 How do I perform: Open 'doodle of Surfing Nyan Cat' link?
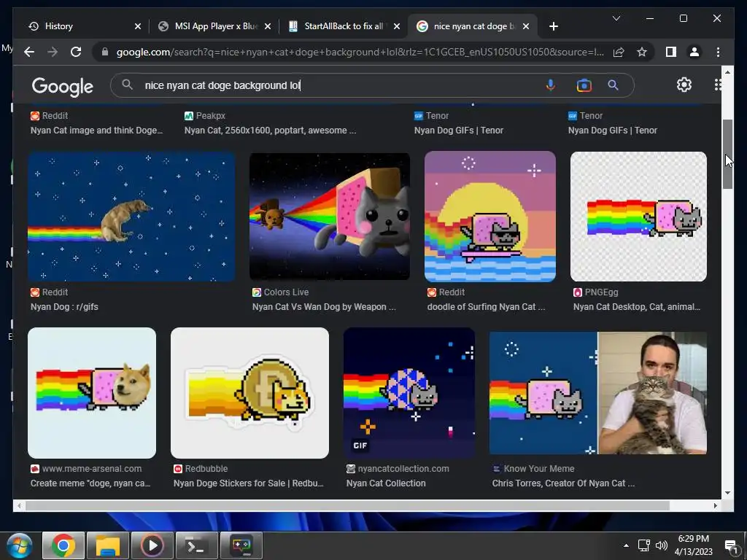pyautogui.click(x=486, y=307)
